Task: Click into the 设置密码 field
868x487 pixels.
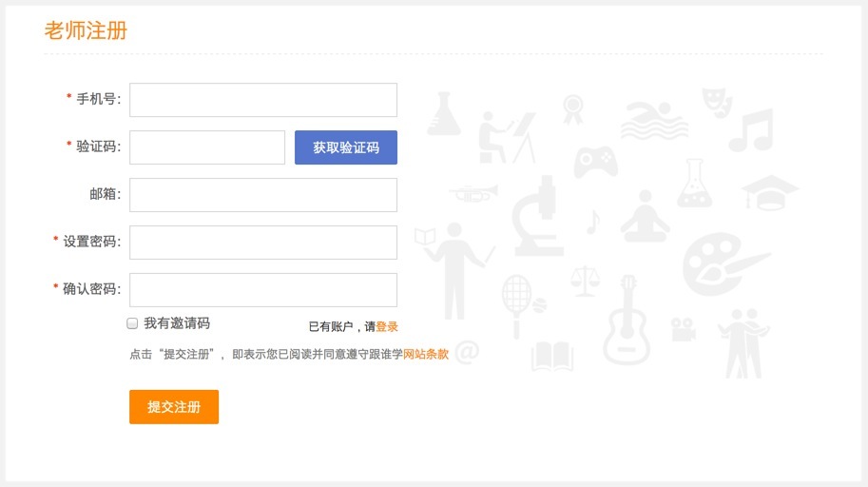Action: coord(263,243)
